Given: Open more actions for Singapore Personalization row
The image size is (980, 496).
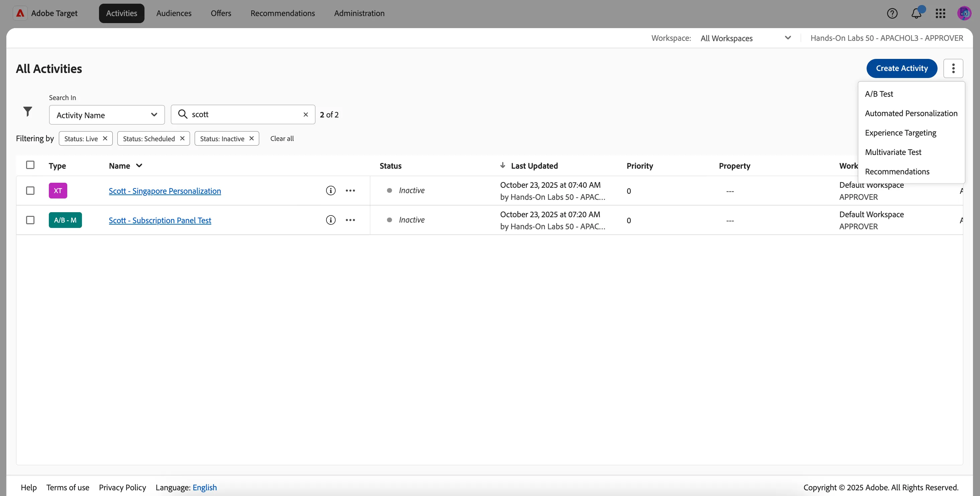Looking at the screenshot, I should tap(351, 190).
